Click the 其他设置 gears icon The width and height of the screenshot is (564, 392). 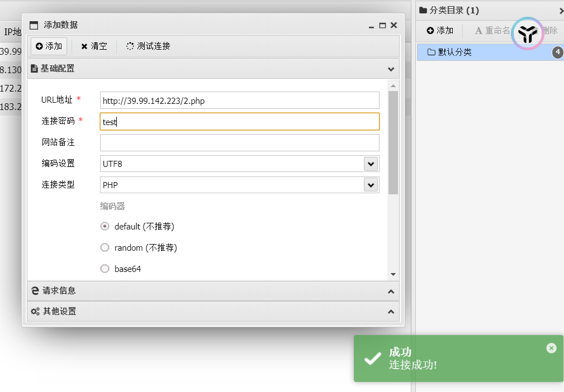tap(35, 312)
